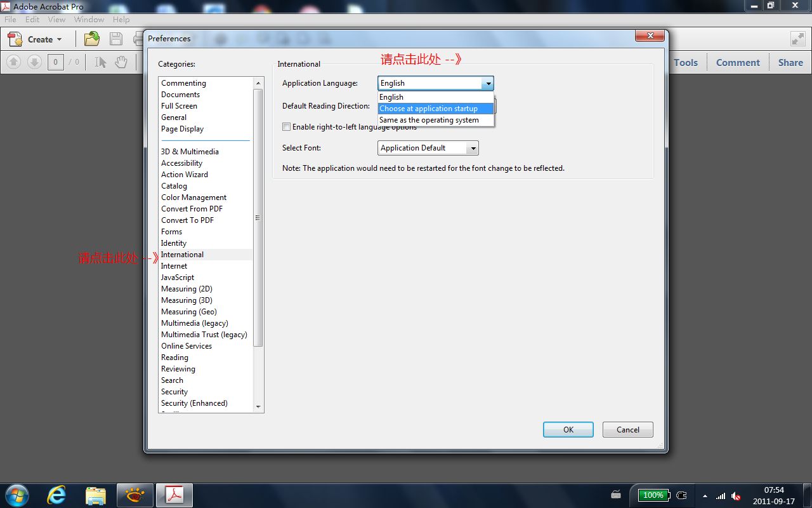The width and height of the screenshot is (812, 508).
Task: Expand the Select Font dropdown
Action: (471, 148)
